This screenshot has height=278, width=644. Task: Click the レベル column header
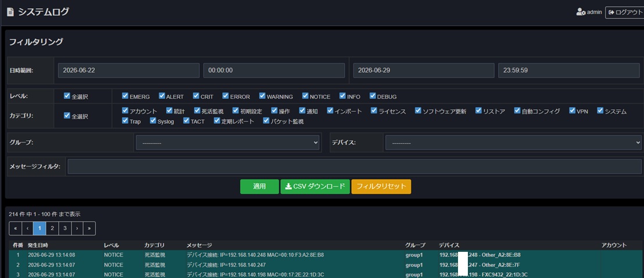point(111,245)
